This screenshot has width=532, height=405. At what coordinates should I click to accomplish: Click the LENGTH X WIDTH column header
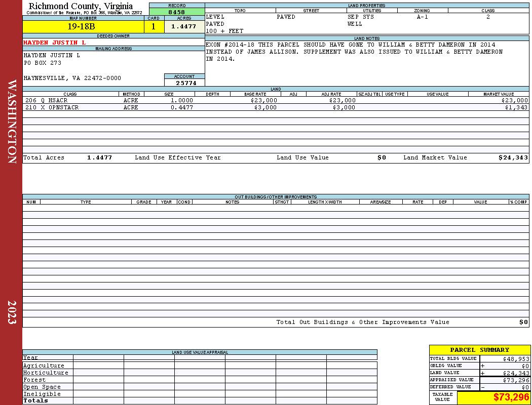(325, 202)
